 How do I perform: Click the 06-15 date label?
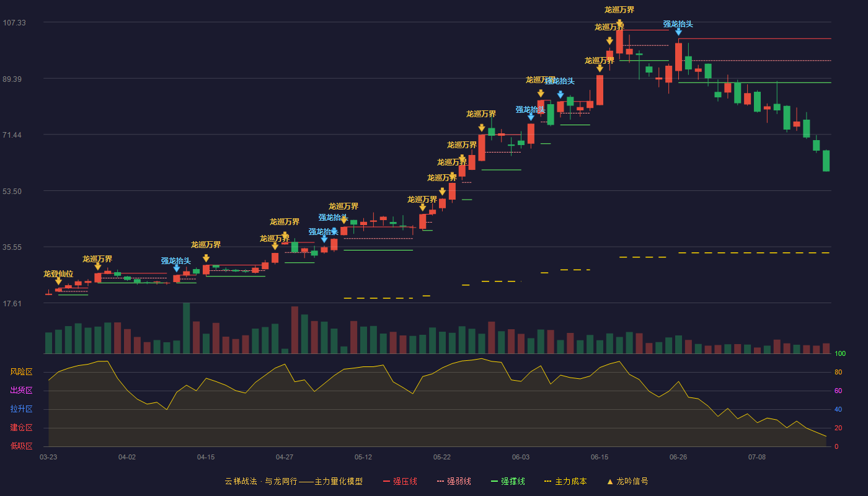600,457
